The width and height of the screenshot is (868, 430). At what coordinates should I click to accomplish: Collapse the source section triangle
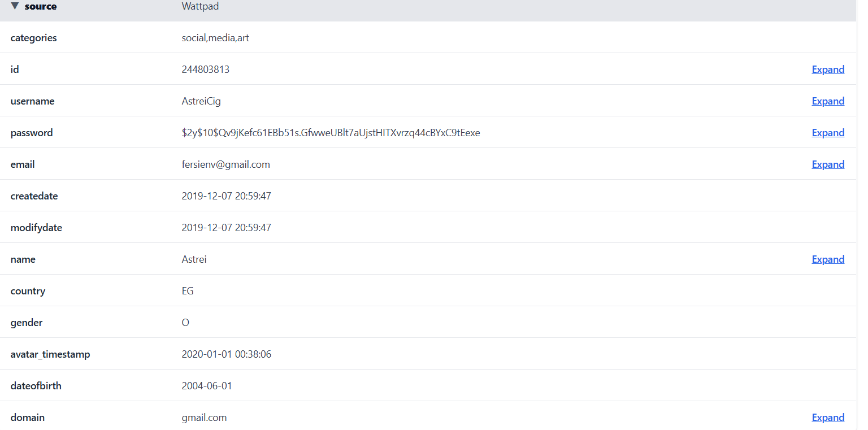click(15, 6)
